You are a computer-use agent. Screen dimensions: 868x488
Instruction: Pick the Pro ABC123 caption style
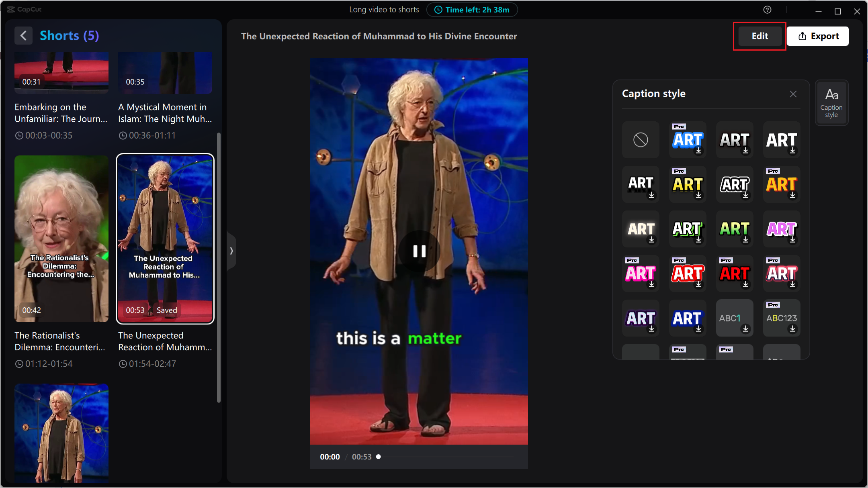click(x=781, y=318)
